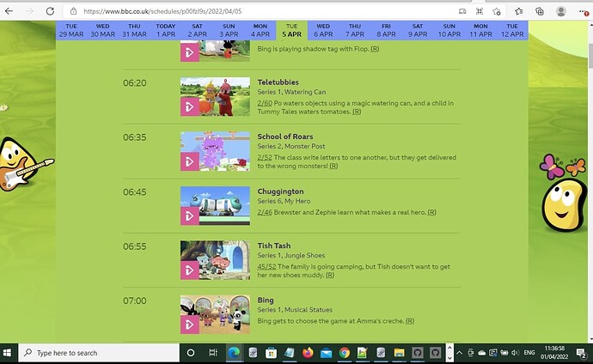Open the Chuggington programme link
Image resolution: width=593 pixels, height=364 pixels.
coord(281,191)
